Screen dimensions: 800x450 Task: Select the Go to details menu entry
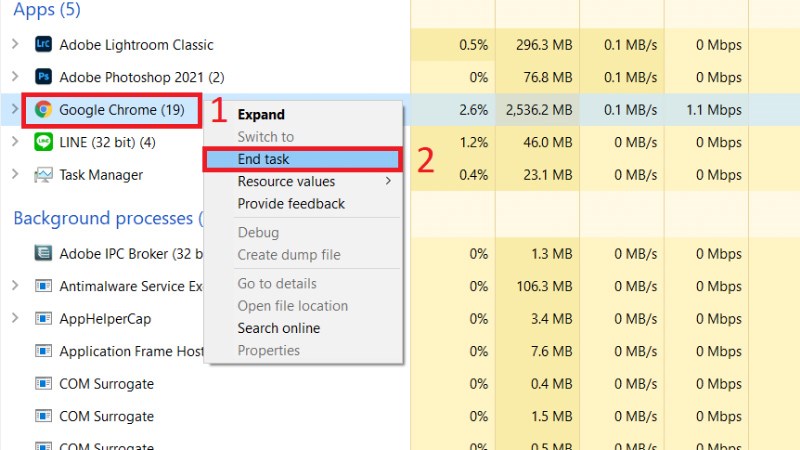tap(303, 284)
